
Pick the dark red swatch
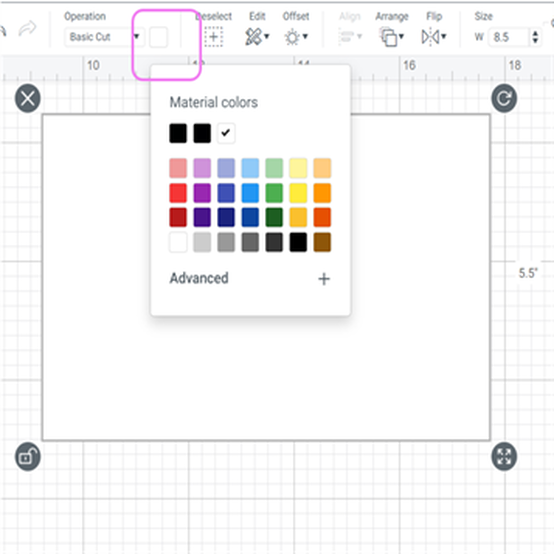[x=178, y=217]
